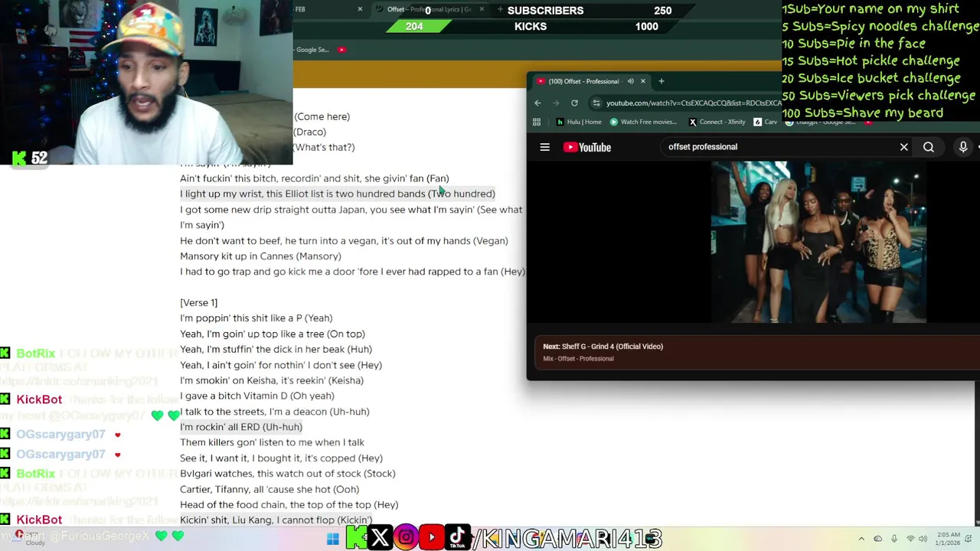Go to YouTube home via logo
Image resolution: width=980 pixels, height=551 pixels.
(587, 147)
